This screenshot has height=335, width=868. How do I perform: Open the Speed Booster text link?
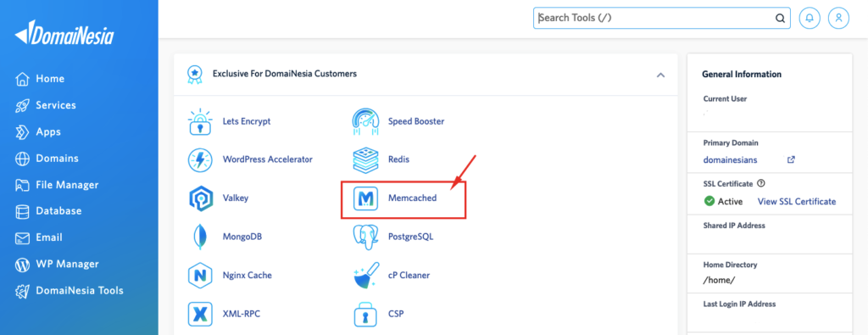click(416, 121)
